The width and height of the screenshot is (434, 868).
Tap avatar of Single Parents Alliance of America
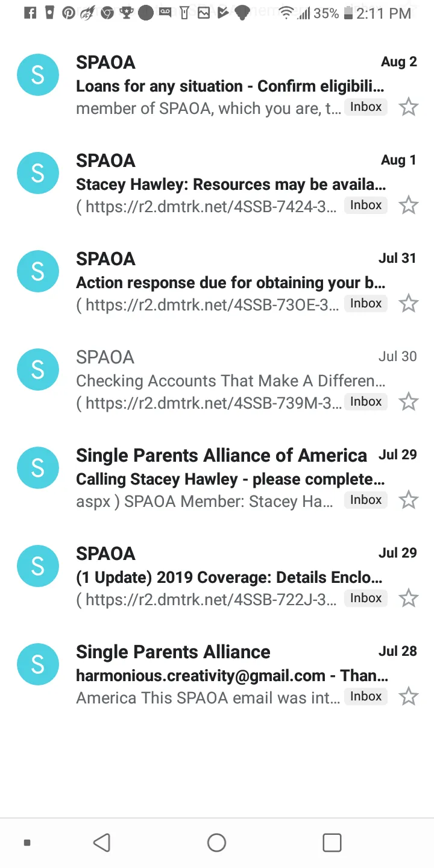(37, 468)
